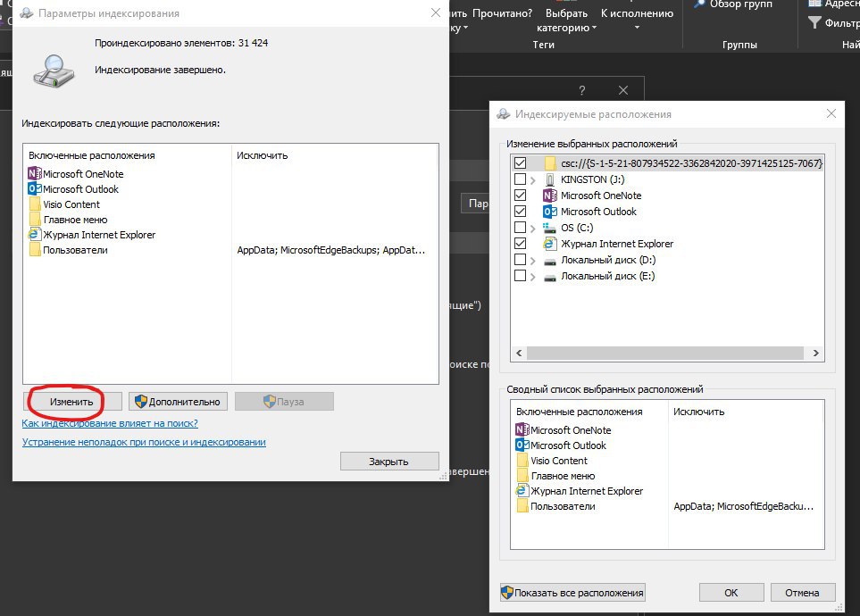Open Обзор групп in Outlook ribbon
860x616 pixels.
click(x=735, y=4)
